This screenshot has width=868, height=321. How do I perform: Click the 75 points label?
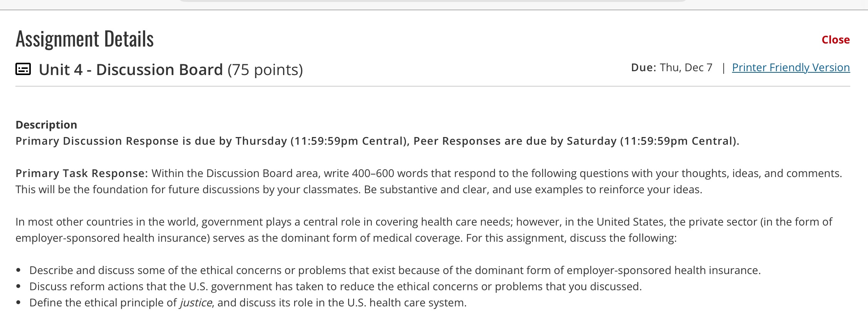coord(265,69)
